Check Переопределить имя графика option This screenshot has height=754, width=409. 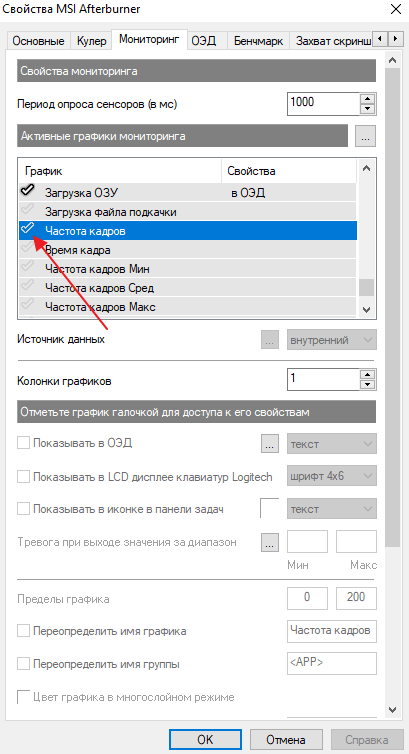[x=23, y=631]
